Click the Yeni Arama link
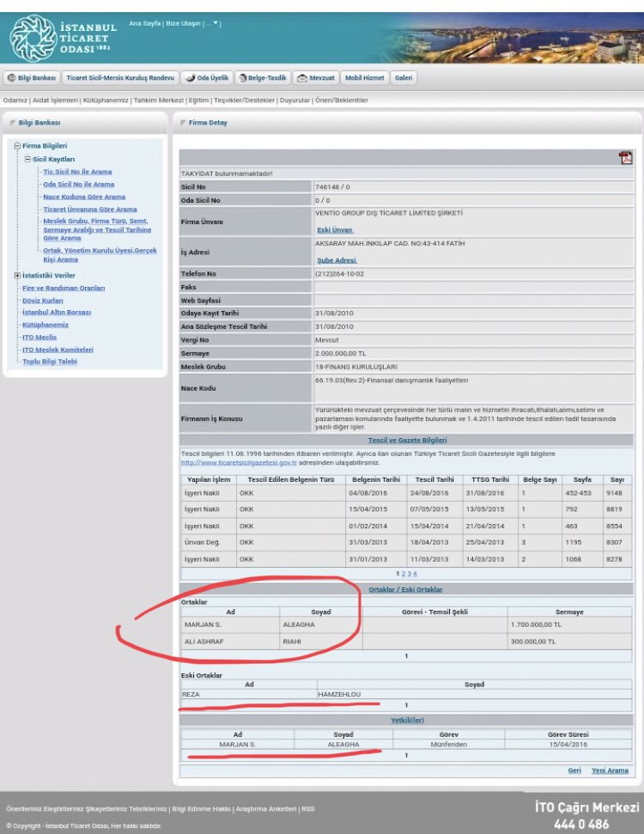 (x=610, y=770)
